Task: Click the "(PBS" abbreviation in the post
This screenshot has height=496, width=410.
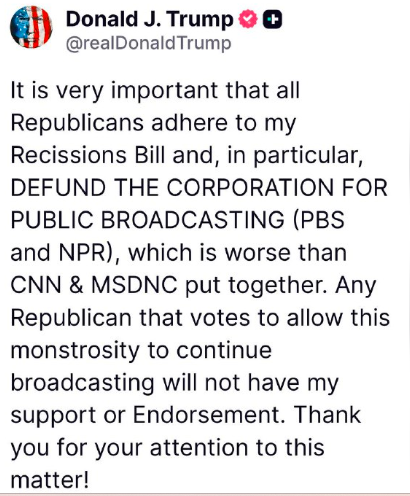Action: pos(318,220)
